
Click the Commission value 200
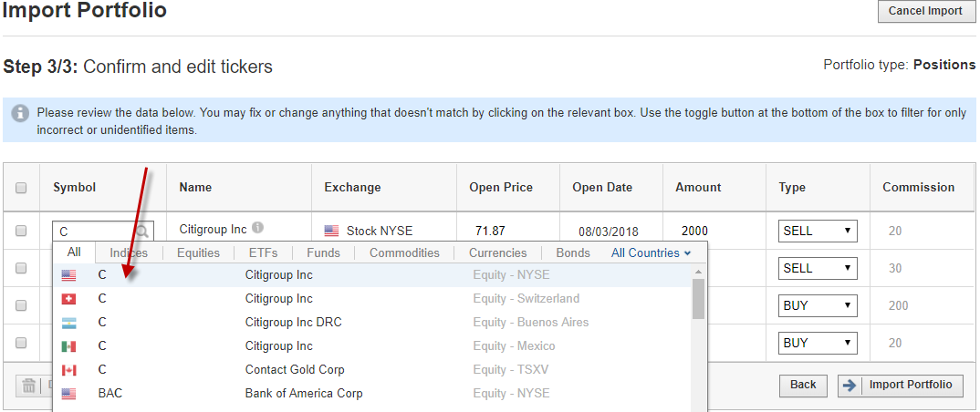pyautogui.click(x=898, y=306)
